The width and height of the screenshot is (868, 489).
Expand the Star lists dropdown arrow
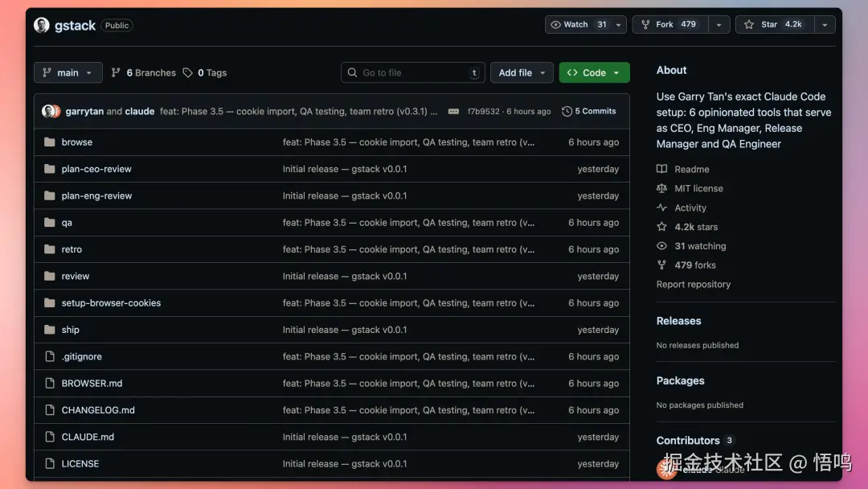[x=825, y=24]
